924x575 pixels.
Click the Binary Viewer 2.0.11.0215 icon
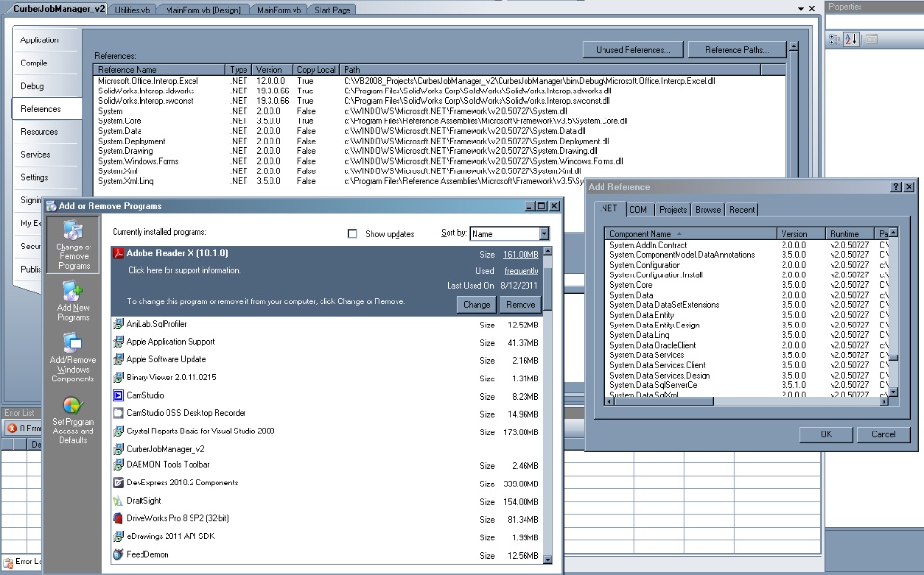tap(117, 378)
